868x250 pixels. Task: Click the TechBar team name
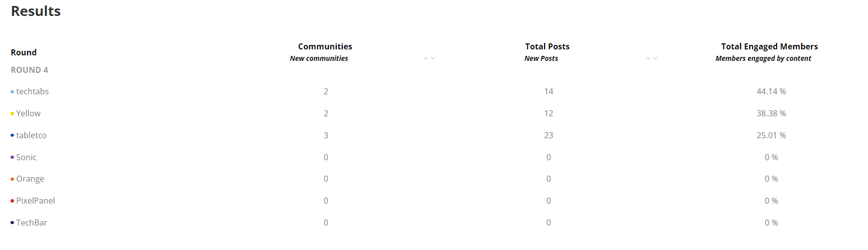point(31,223)
